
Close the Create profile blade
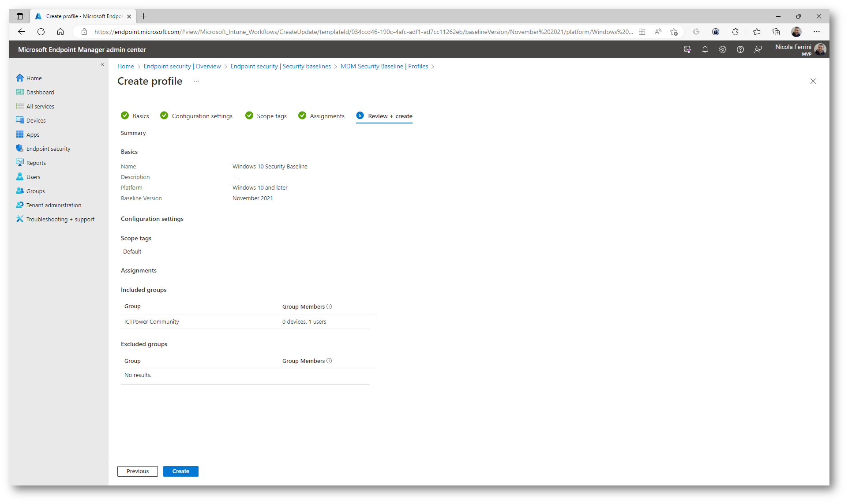(813, 81)
